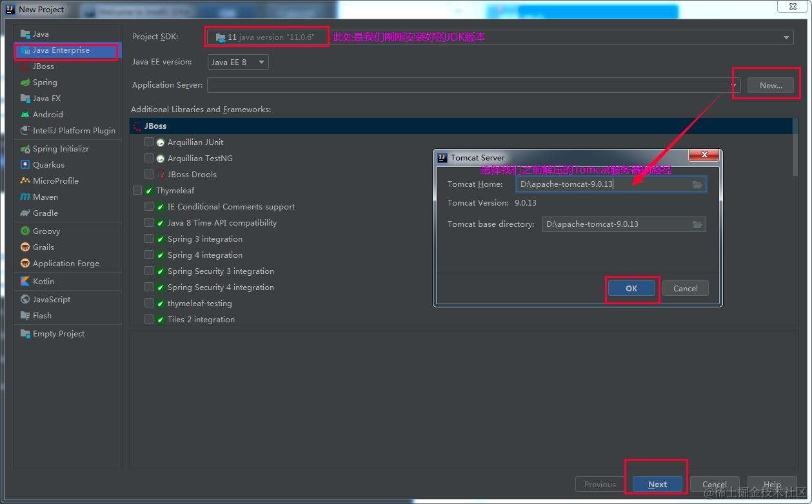Enable Arquillian TestNG library
812x504 pixels.
pos(149,158)
